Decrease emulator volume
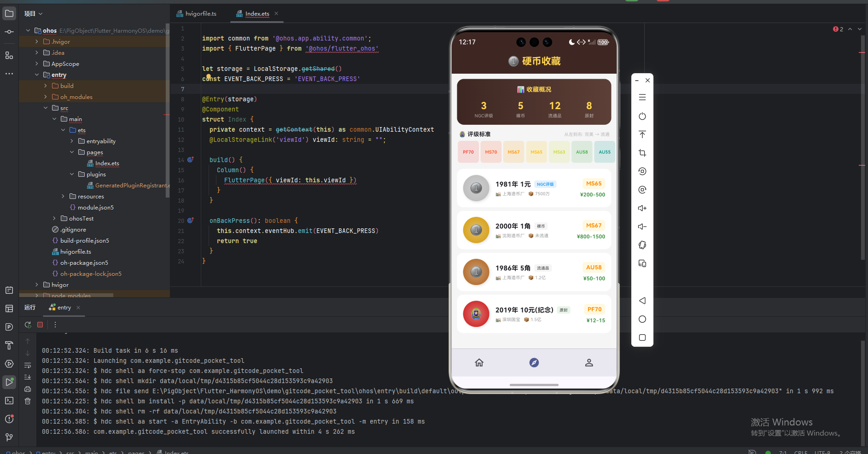This screenshot has height=454, width=868. [x=642, y=227]
